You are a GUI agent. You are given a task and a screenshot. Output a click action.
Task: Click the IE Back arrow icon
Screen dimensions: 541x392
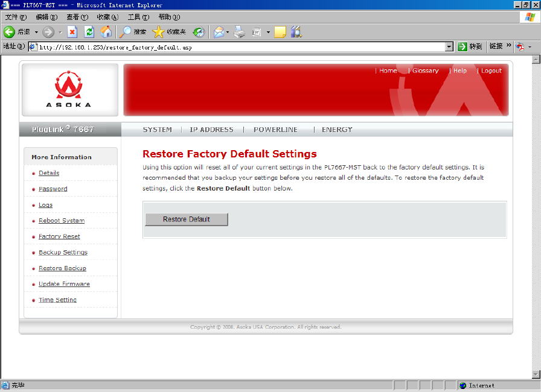tap(9, 32)
